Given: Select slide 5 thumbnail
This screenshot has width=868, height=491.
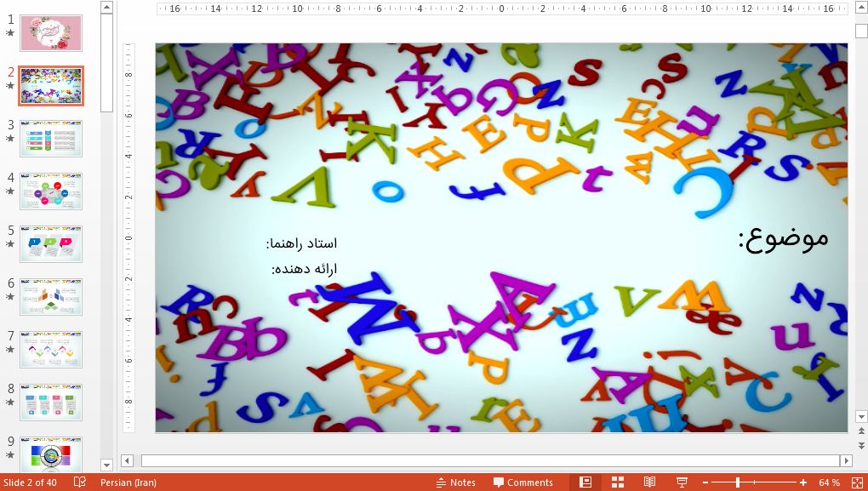Looking at the screenshot, I should click(x=50, y=244).
